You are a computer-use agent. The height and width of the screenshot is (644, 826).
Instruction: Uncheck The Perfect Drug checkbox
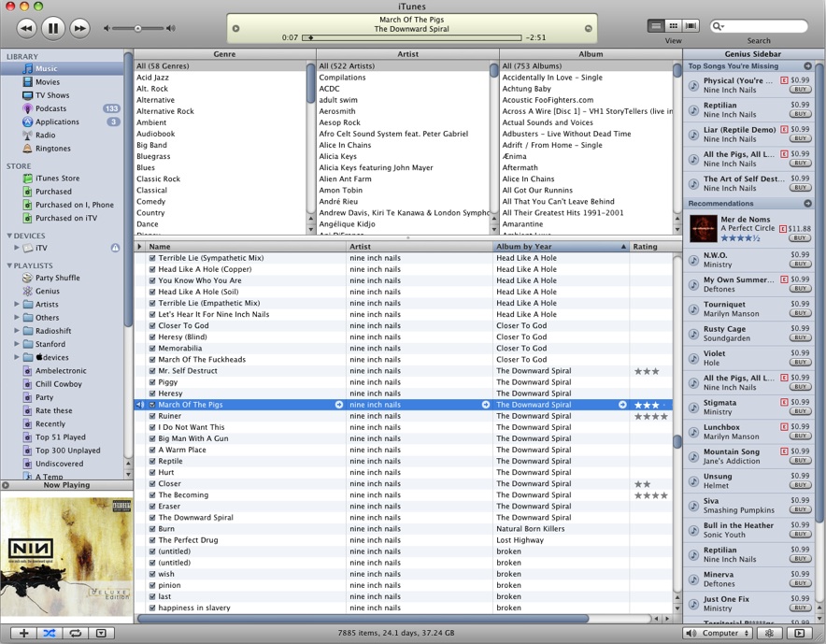pos(152,540)
